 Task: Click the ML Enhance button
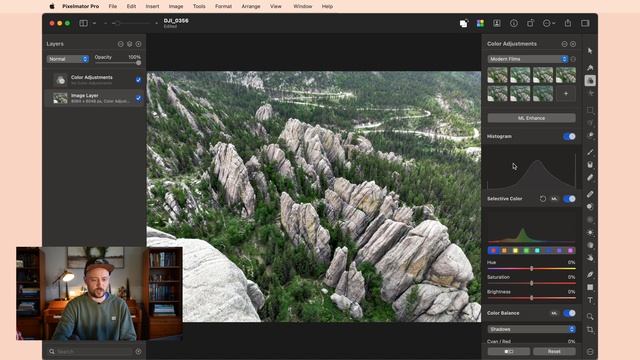pos(531,118)
